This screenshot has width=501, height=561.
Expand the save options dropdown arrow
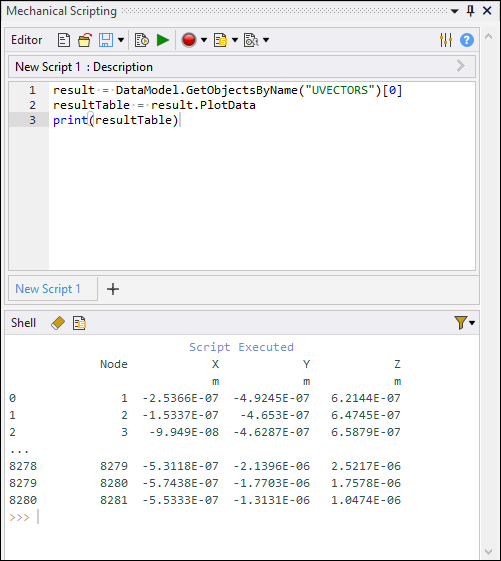point(121,40)
